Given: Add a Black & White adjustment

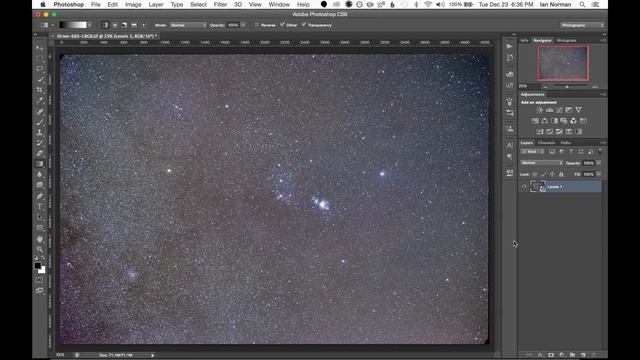Looking at the screenshot, I should tap(554, 121).
